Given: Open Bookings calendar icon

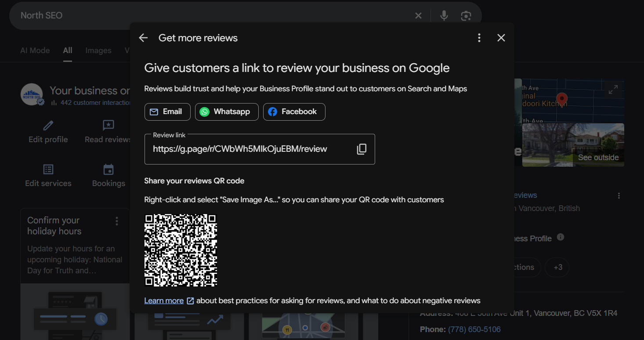Looking at the screenshot, I should [x=109, y=169].
